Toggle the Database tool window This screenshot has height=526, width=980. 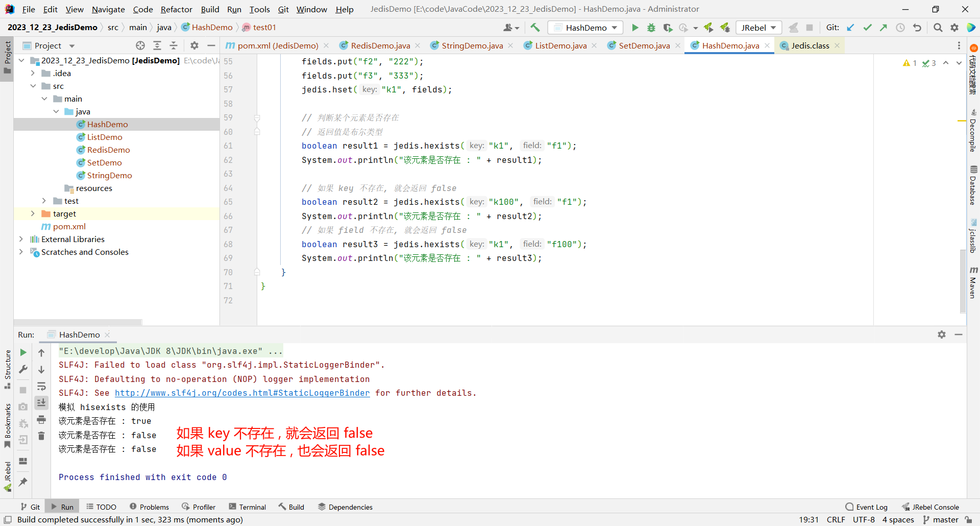973,185
